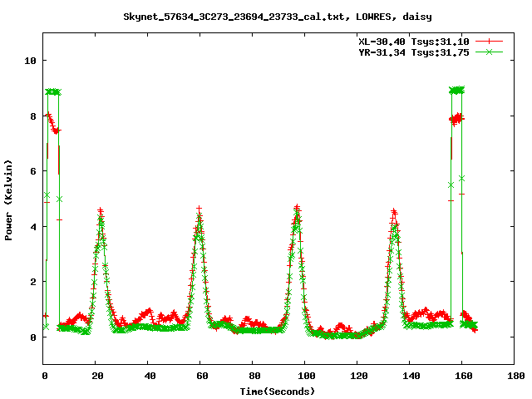Viewport: 532px width, 399px height.
Task: Click the green YR legend line sample
Action: click(x=489, y=52)
